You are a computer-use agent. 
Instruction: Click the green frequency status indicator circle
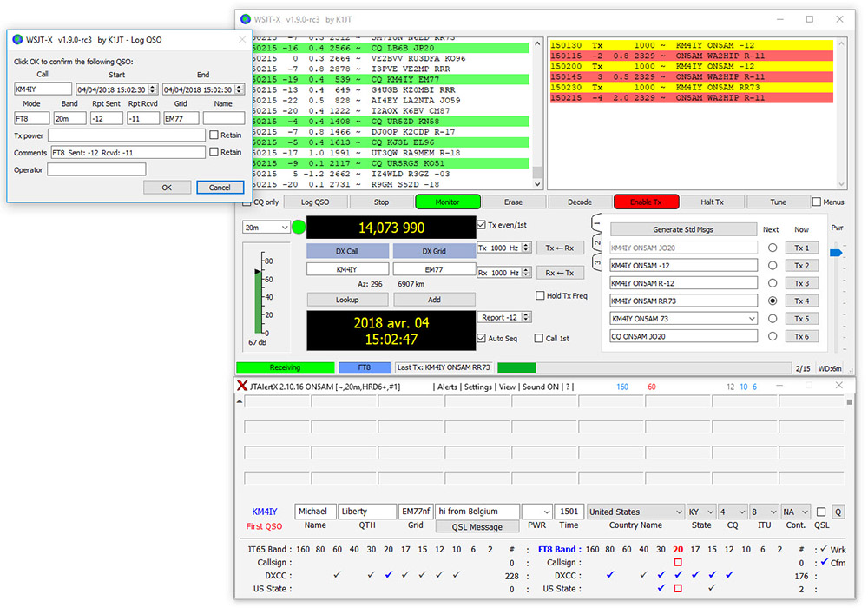(299, 227)
